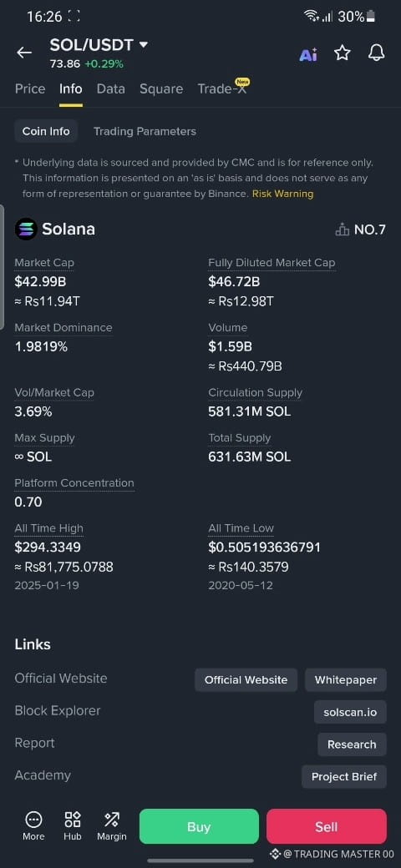Switch to the Price tab
401x868 pixels.
[x=30, y=88]
